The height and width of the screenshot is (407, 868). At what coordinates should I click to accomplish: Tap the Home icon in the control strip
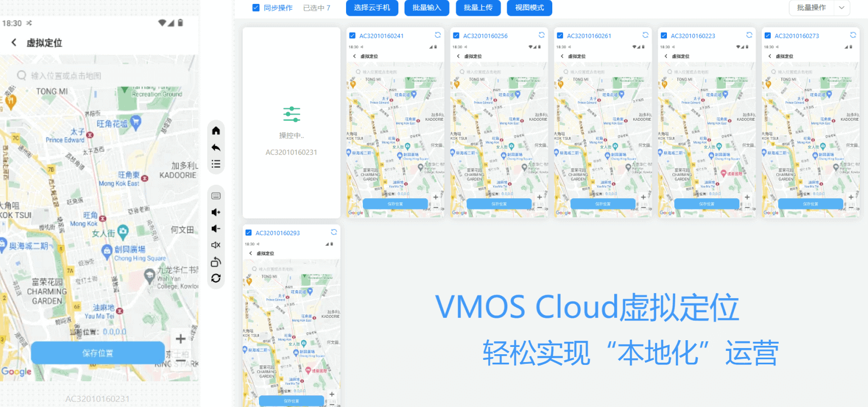pos(216,131)
